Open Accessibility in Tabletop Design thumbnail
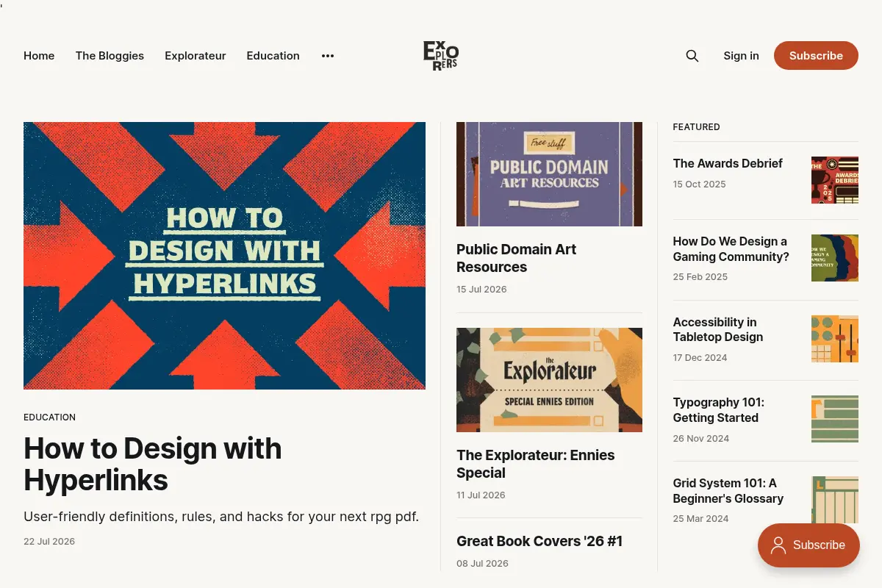Image resolution: width=882 pixels, height=588 pixels. click(835, 339)
